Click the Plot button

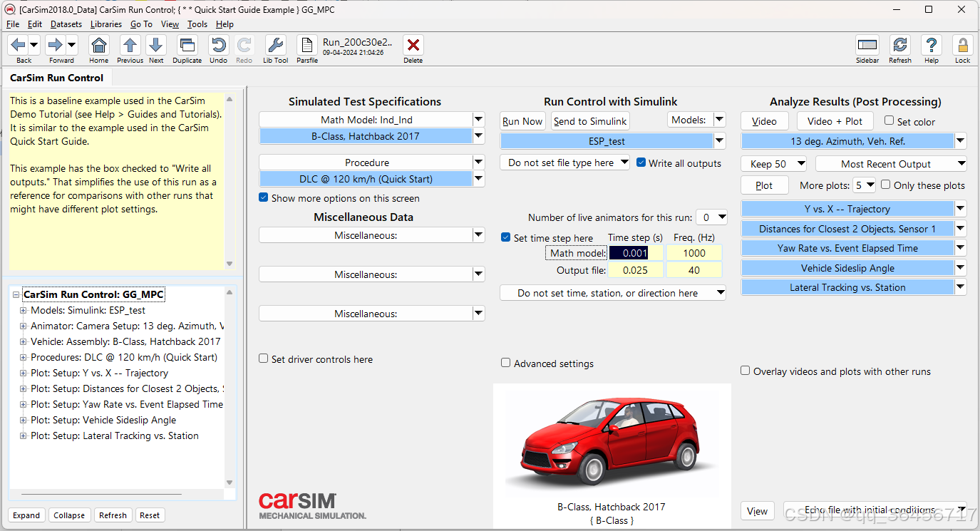(x=765, y=185)
